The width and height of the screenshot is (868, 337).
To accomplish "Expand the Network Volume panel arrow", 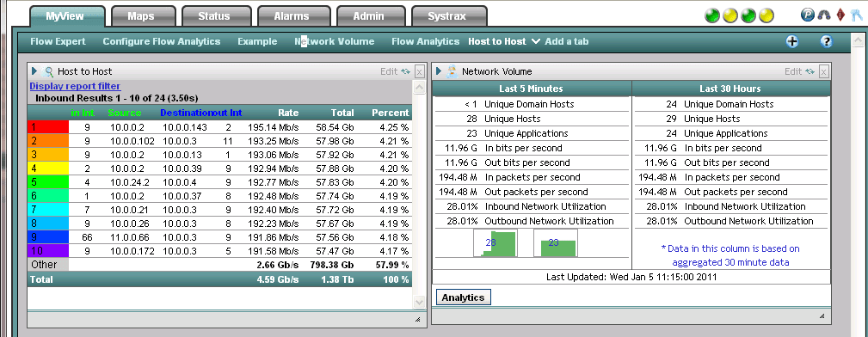I will pyautogui.click(x=439, y=70).
